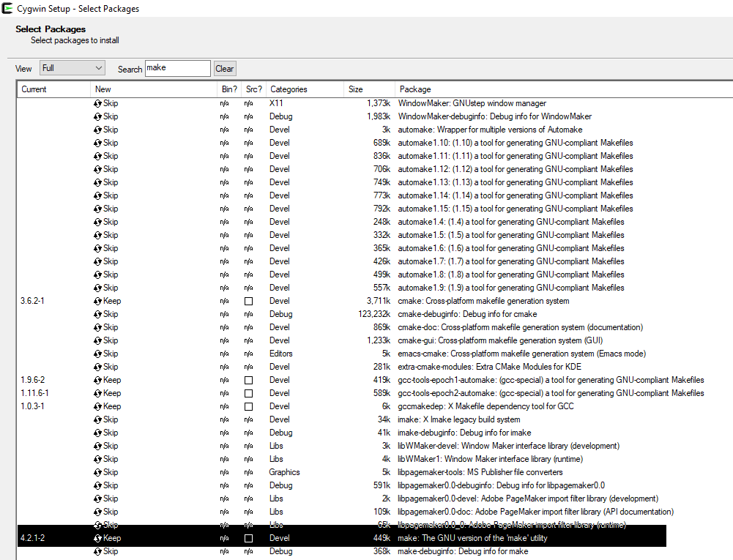
Task: Cycle install action for automake1.13
Action: pos(97,182)
